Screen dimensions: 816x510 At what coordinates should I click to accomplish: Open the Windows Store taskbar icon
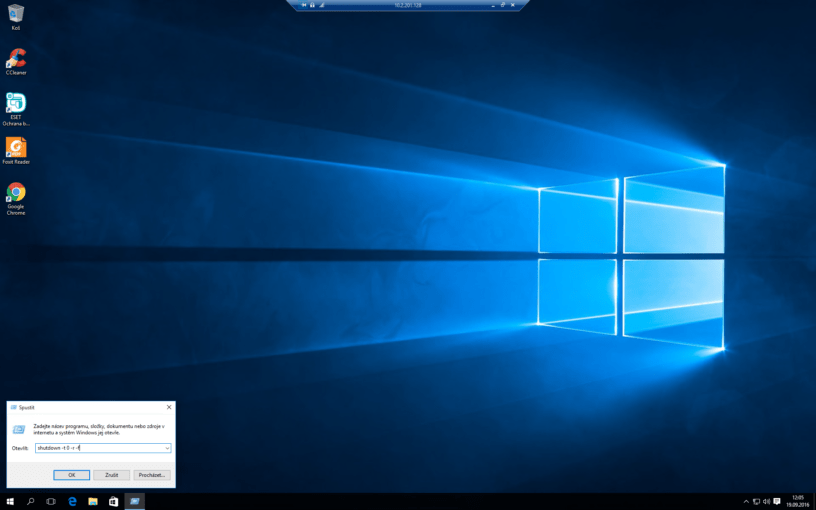pos(113,502)
